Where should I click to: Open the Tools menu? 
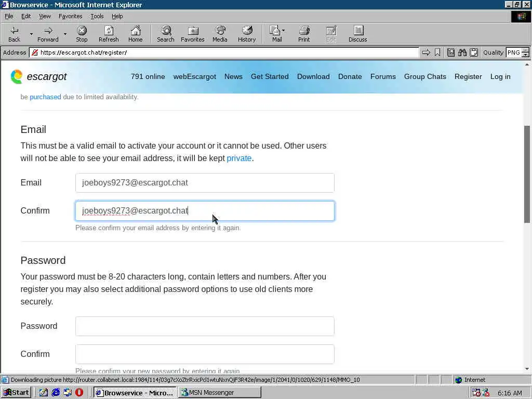97,16
